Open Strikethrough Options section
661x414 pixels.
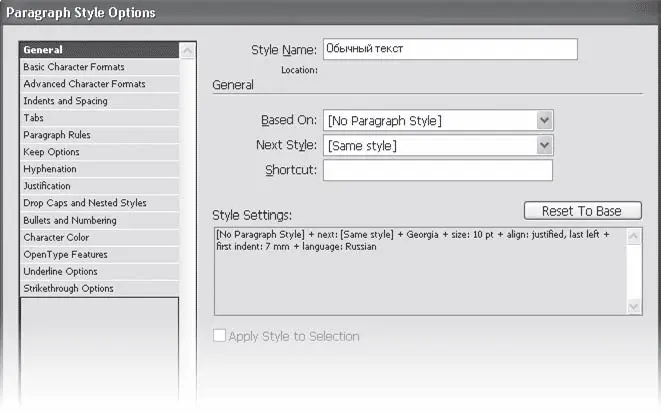tap(68, 288)
